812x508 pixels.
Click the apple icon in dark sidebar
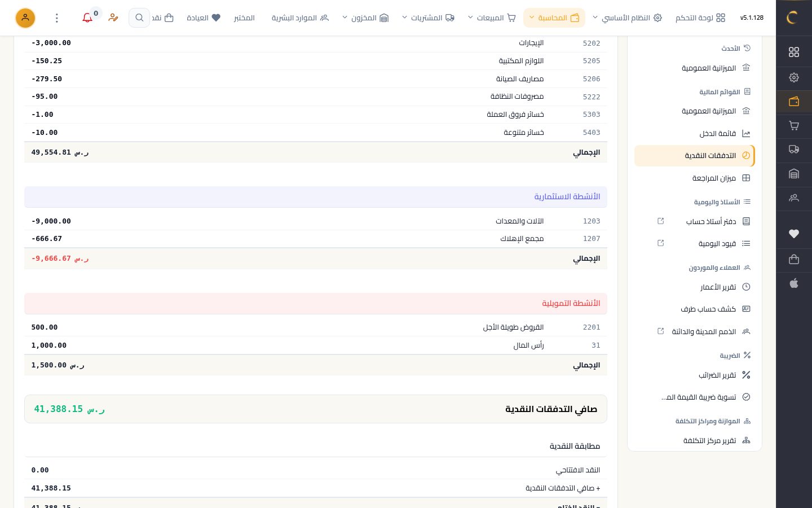[x=794, y=283]
